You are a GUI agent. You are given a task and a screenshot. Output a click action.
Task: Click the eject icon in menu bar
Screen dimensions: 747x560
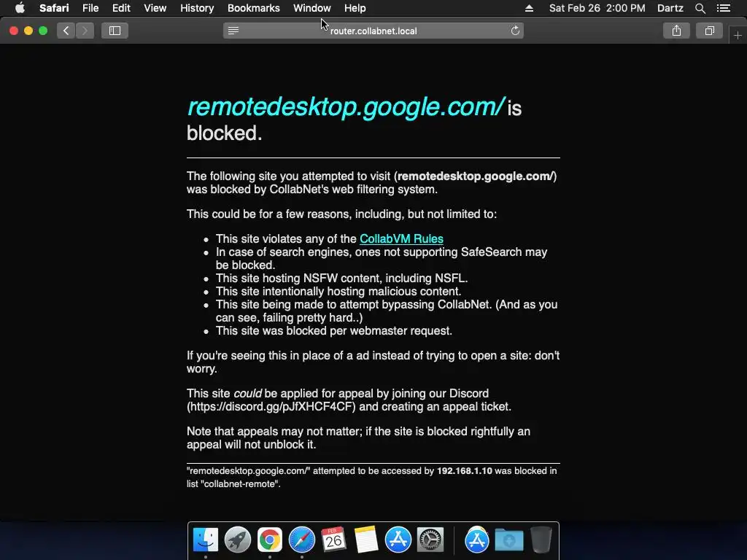point(529,8)
